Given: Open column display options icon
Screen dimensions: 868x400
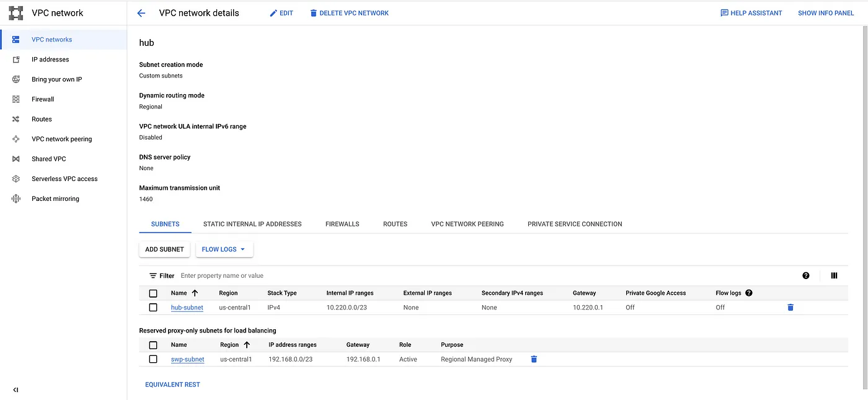Looking at the screenshot, I should (834, 275).
